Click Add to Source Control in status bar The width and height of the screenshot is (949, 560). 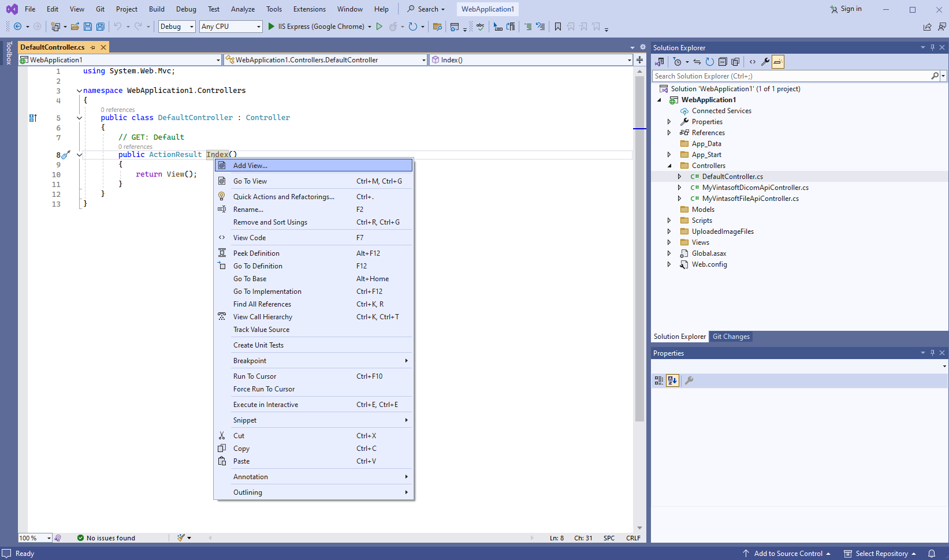pyautogui.click(x=788, y=554)
